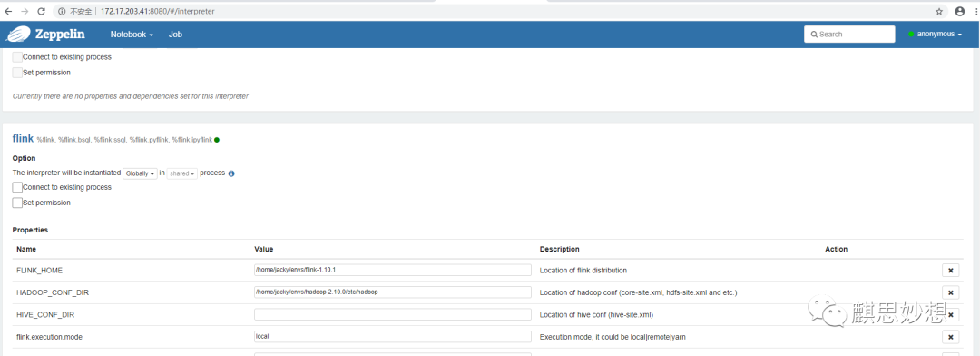Click the HIVE_CONF_DIR property name

(45, 315)
